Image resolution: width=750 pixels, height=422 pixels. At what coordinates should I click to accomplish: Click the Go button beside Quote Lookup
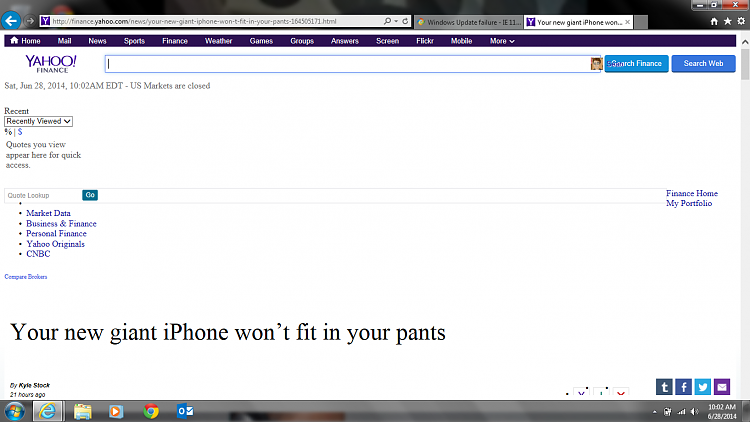[x=90, y=195]
